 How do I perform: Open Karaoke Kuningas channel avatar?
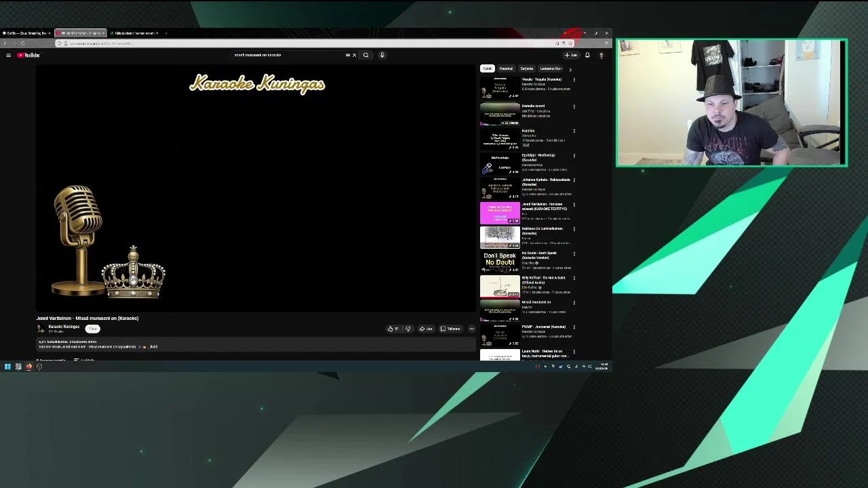tap(41, 329)
